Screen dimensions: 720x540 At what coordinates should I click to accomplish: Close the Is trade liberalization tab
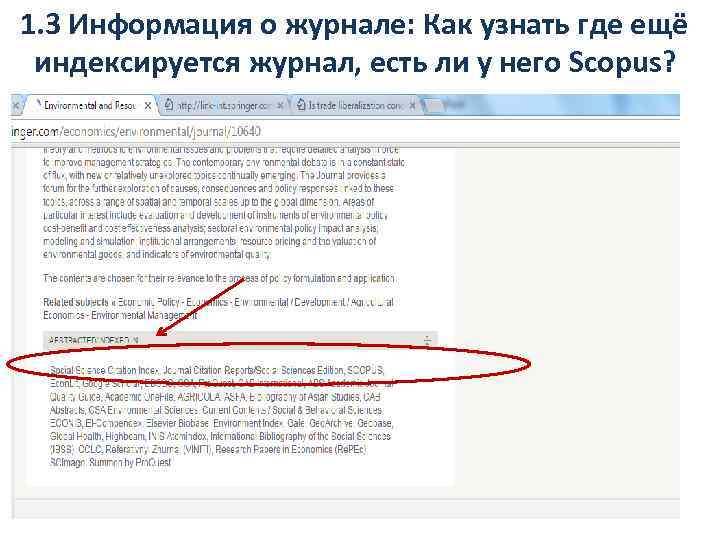(x=412, y=106)
